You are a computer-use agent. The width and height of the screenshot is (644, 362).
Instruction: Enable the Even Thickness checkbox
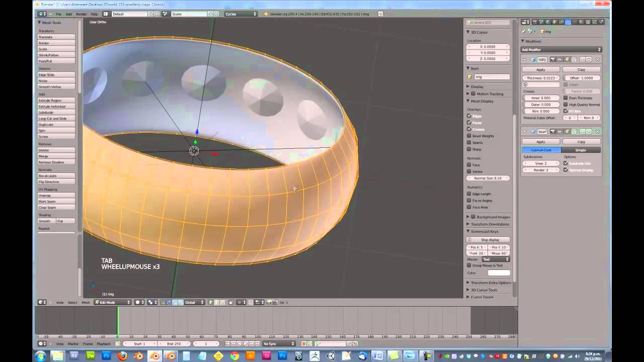(x=566, y=98)
